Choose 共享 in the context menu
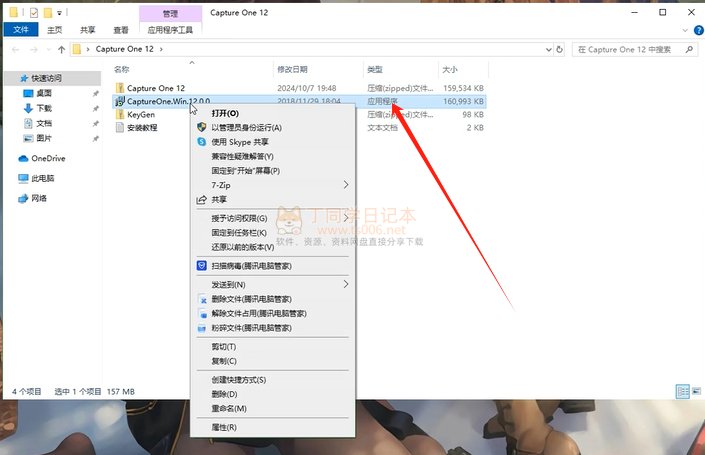The height and width of the screenshot is (455, 705). 272,200
